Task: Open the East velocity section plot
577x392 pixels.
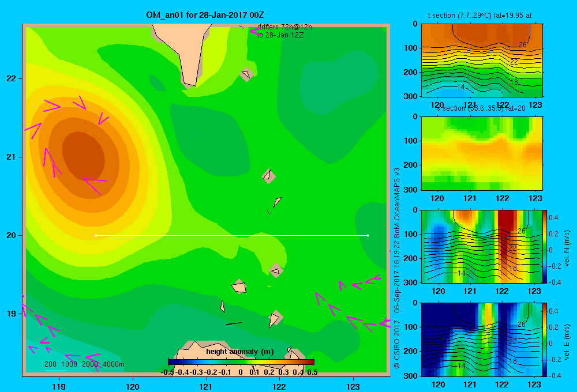Action: pos(482,340)
